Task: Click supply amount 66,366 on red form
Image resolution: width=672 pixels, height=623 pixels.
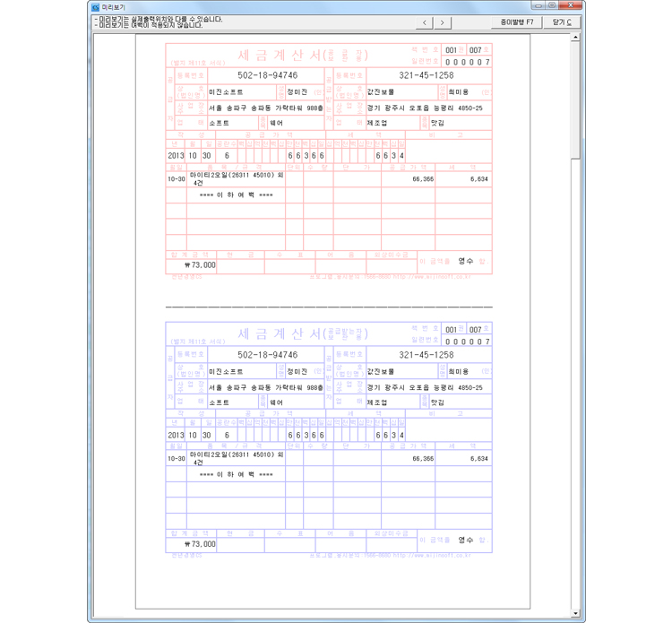Action: point(423,179)
